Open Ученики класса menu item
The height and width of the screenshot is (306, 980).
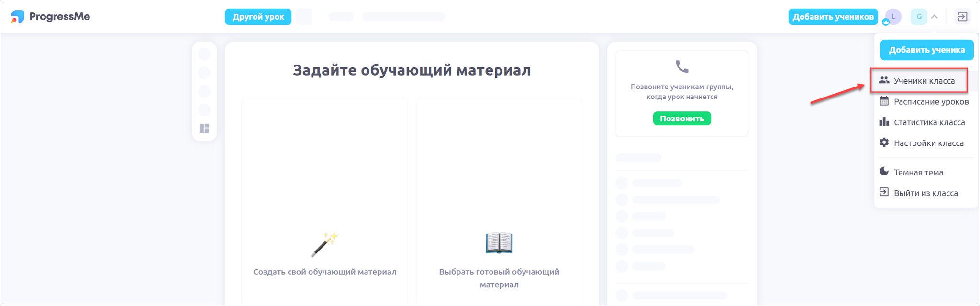tap(924, 81)
